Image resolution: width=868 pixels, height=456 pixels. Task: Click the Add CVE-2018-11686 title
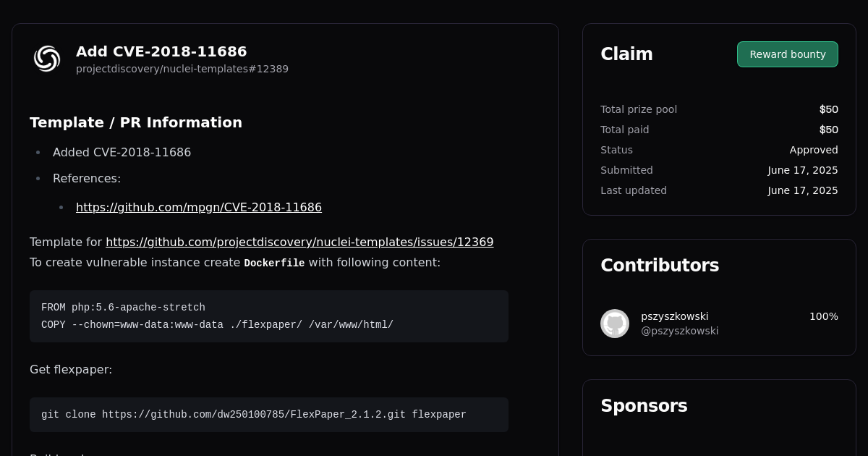[x=161, y=51]
